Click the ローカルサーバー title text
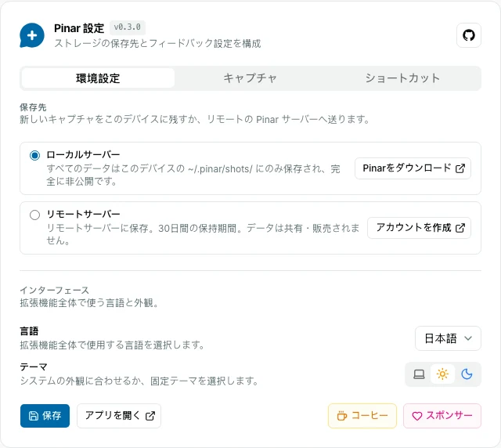 click(x=83, y=155)
